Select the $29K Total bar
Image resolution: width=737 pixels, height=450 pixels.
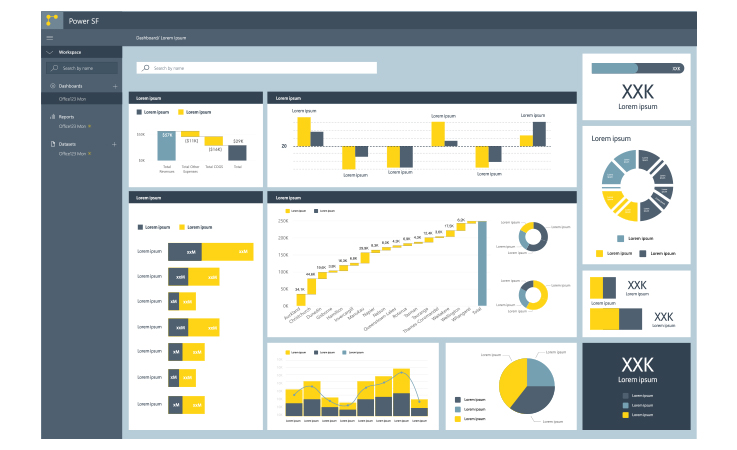pos(237,153)
